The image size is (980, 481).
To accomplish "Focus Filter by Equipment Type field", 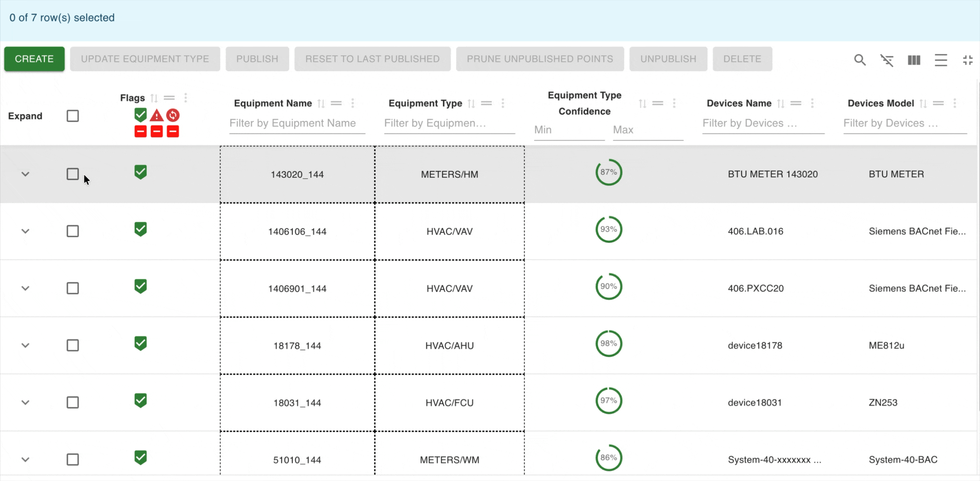I will tap(450, 124).
